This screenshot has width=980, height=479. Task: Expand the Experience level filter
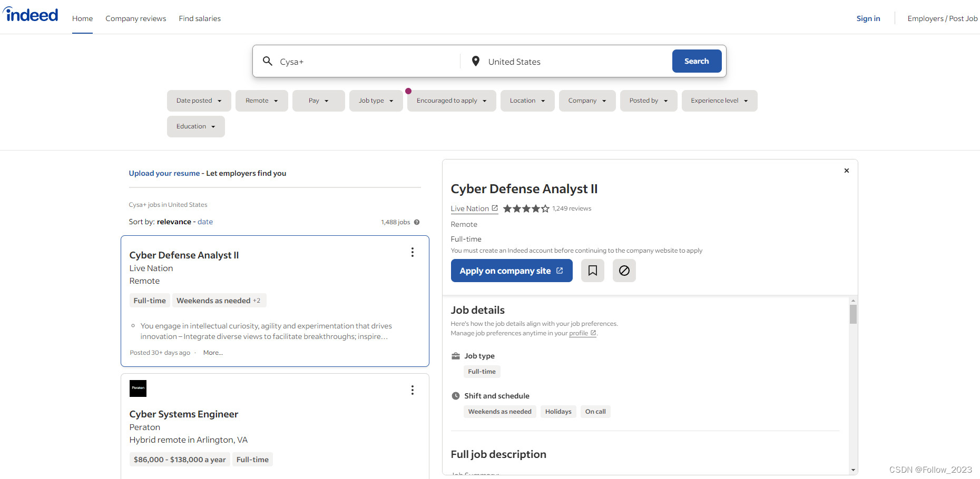click(x=720, y=101)
